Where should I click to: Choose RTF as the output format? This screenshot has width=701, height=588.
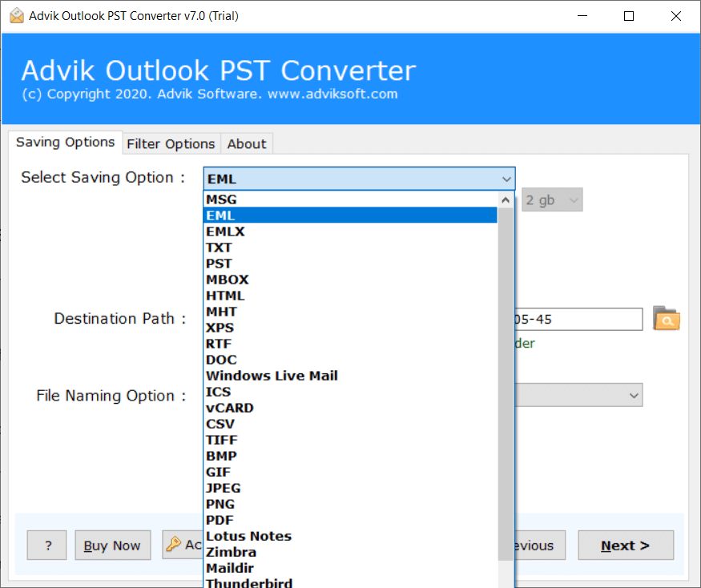point(351,344)
